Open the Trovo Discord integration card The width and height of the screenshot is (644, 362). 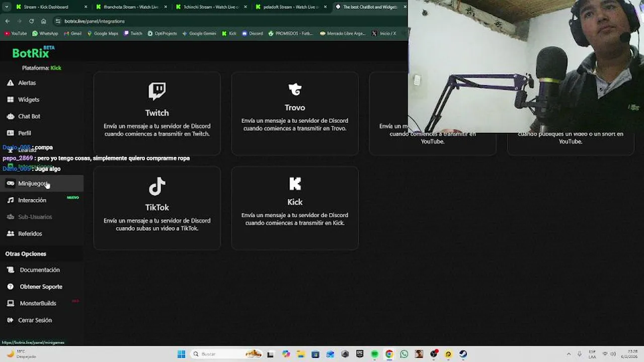(295, 113)
